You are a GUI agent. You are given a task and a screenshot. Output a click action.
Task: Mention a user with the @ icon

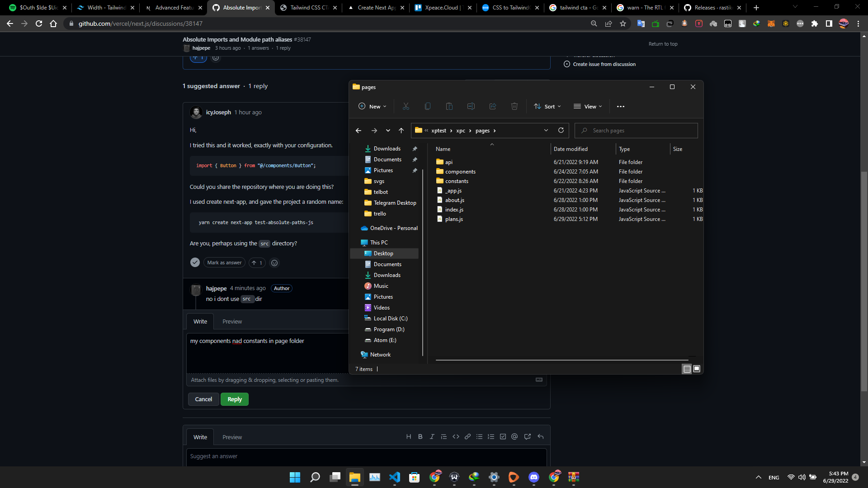514,436
